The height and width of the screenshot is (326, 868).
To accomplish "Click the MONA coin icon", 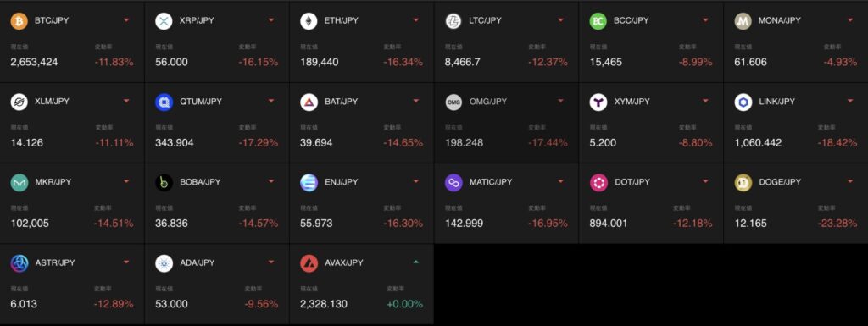I will 743,21.
